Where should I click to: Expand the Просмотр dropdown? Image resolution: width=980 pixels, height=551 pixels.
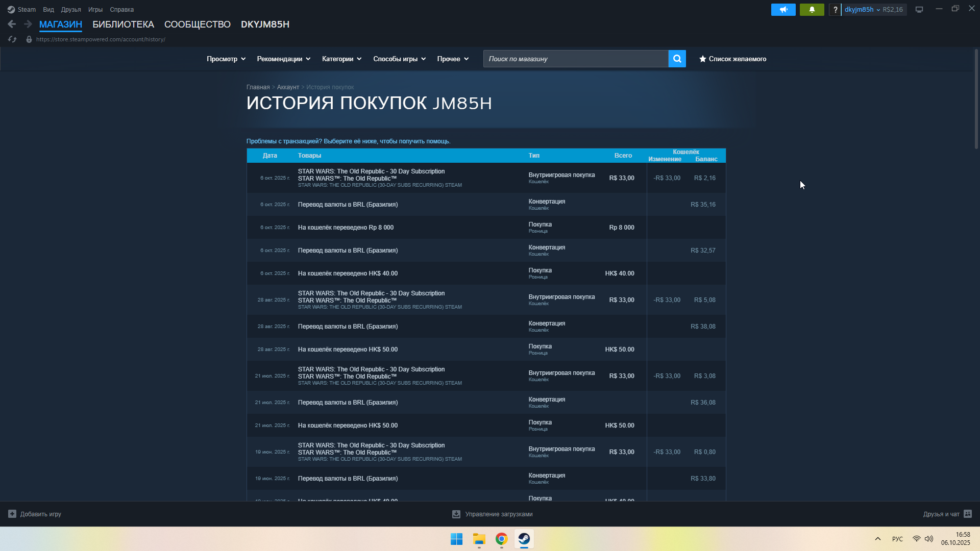click(226, 59)
